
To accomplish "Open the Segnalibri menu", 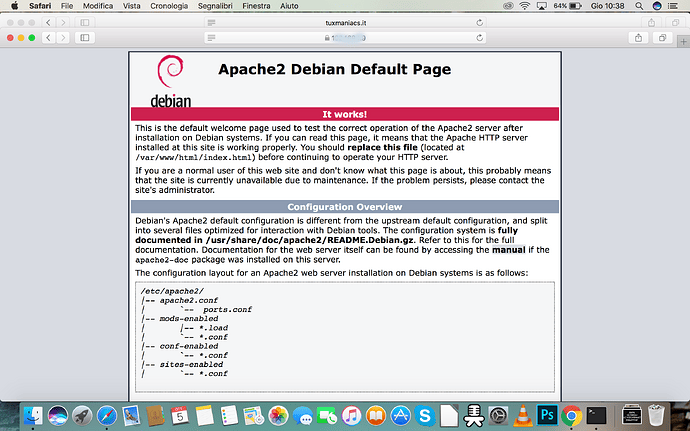I will [215, 6].
